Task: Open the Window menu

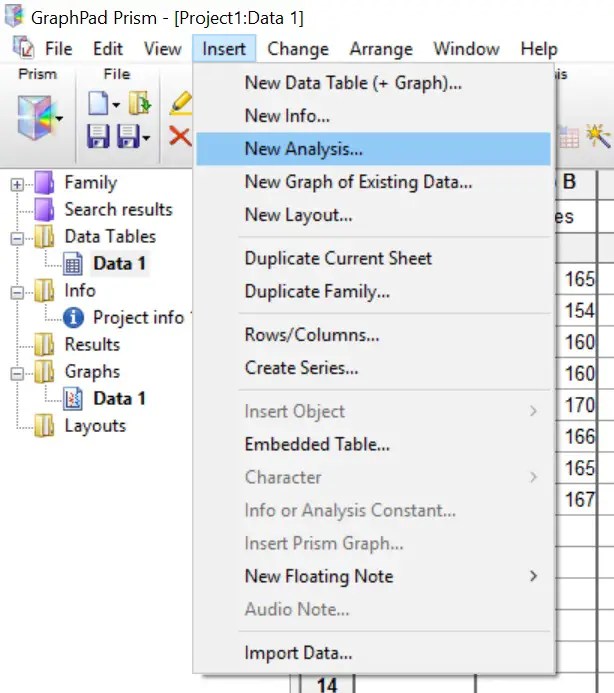Action: point(466,49)
